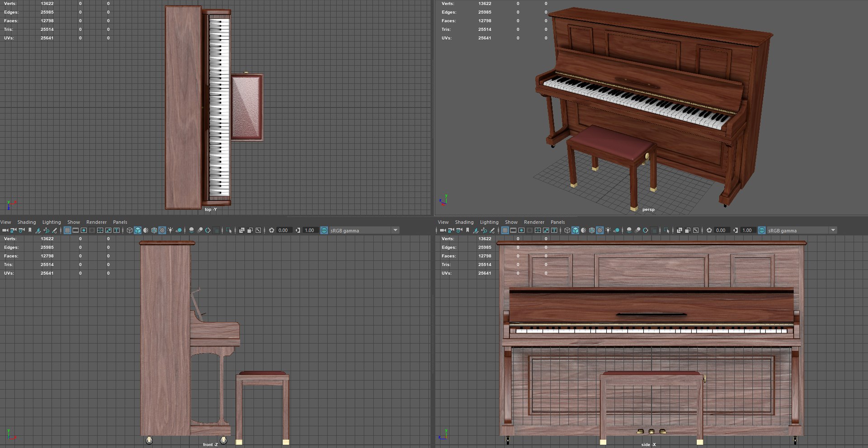Toggle Multisample Anti-aliasing in front panel

click(208, 230)
